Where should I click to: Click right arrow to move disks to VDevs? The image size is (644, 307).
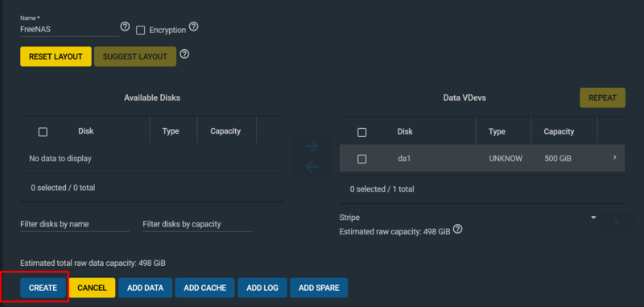tap(312, 146)
